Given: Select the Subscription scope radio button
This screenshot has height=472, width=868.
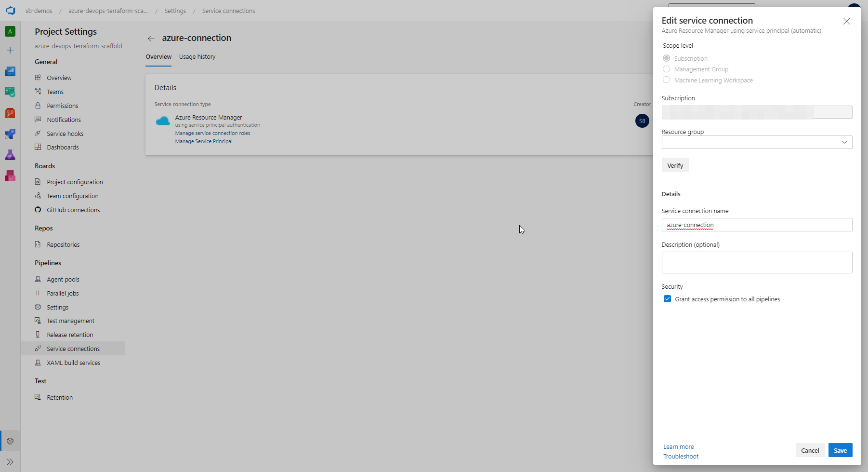Looking at the screenshot, I should tap(667, 58).
